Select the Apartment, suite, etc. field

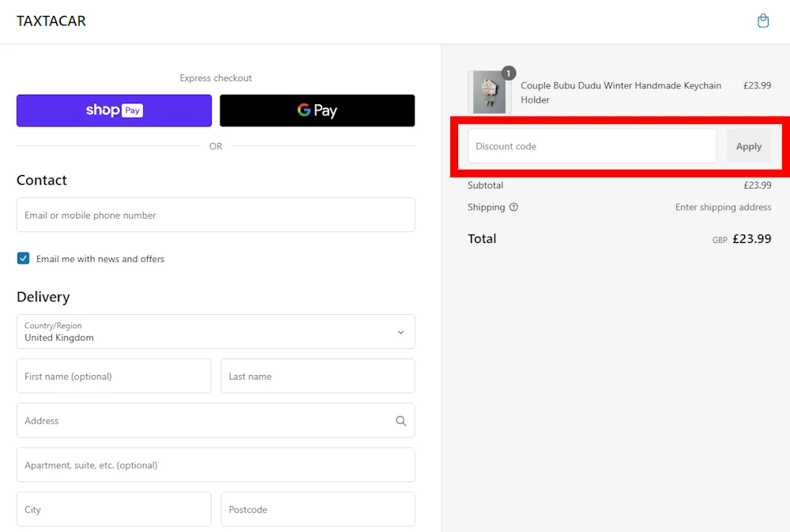pyautogui.click(x=216, y=465)
